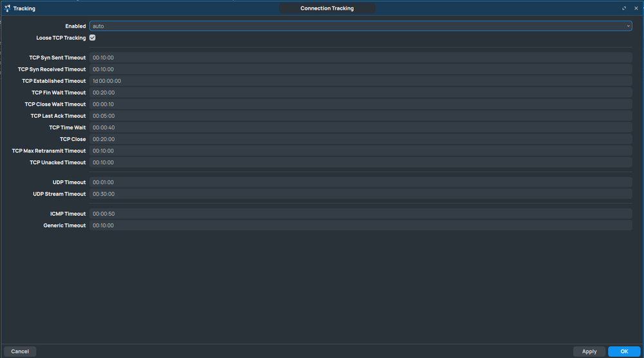
Task: Click the TCP Syn Sent Timeout field
Action: (360, 58)
